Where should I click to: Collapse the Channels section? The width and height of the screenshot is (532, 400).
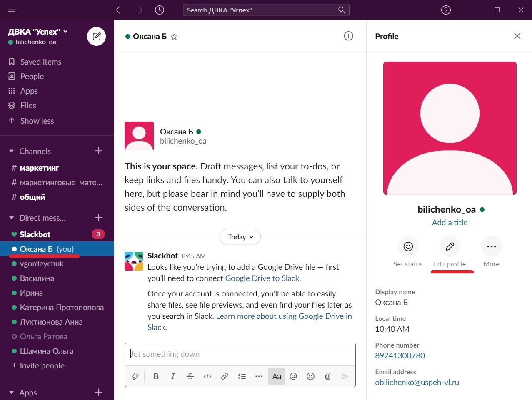(x=12, y=151)
